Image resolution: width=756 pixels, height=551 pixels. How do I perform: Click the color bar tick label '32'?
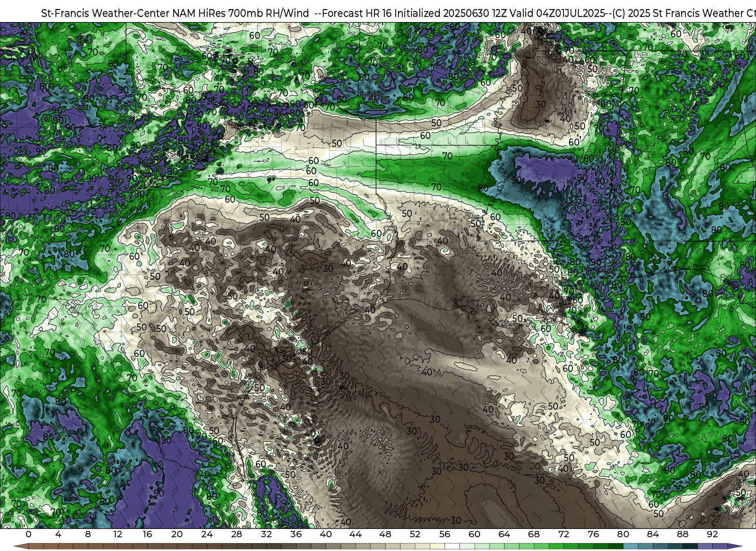pyautogui.click(x=266, y=534)
